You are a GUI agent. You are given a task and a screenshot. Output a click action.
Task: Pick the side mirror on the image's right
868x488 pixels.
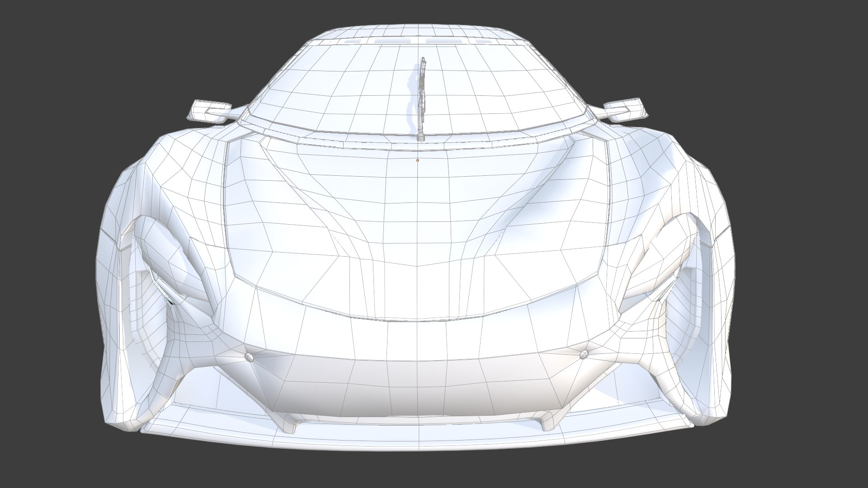[623, 111]
